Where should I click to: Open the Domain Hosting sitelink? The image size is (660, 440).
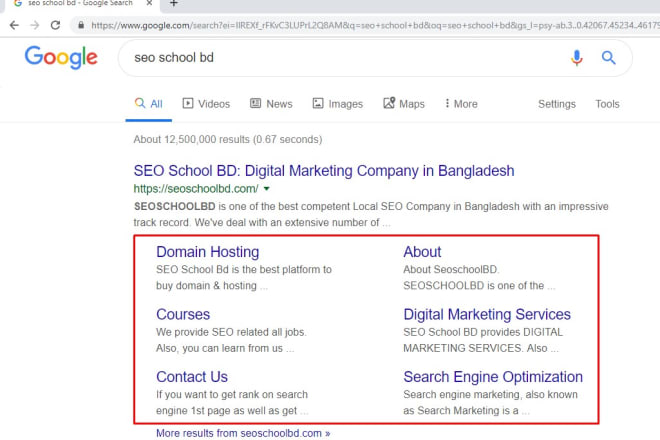(208, 252)
